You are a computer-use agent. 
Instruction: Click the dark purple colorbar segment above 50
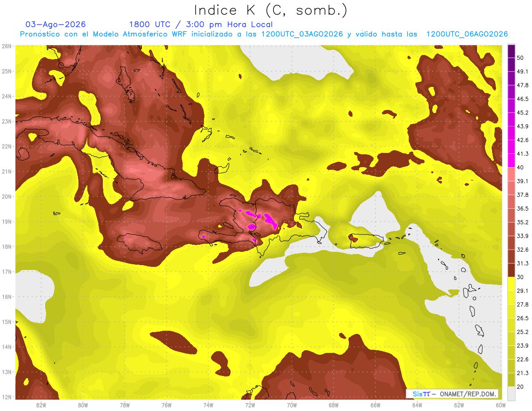[x=512, y=51]
